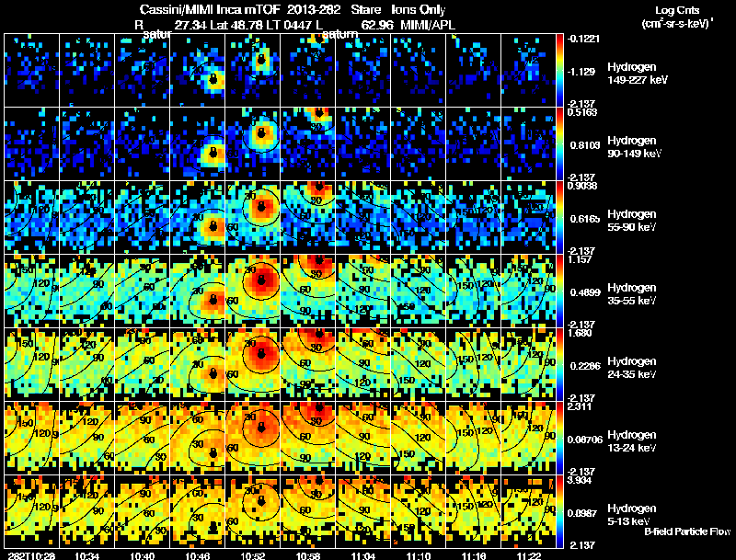Click the color scale bar beside Hydrogen 90-149 keV
The image size is (736, 560).
click(559, 143)
